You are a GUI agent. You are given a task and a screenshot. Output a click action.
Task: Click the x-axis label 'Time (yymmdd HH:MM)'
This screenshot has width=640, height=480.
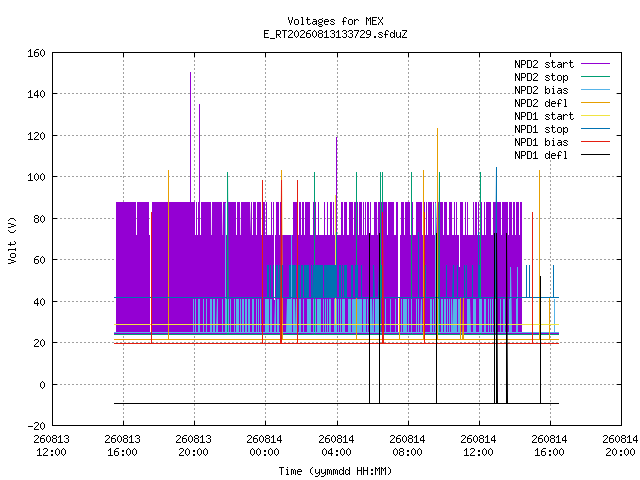point(335,471)
